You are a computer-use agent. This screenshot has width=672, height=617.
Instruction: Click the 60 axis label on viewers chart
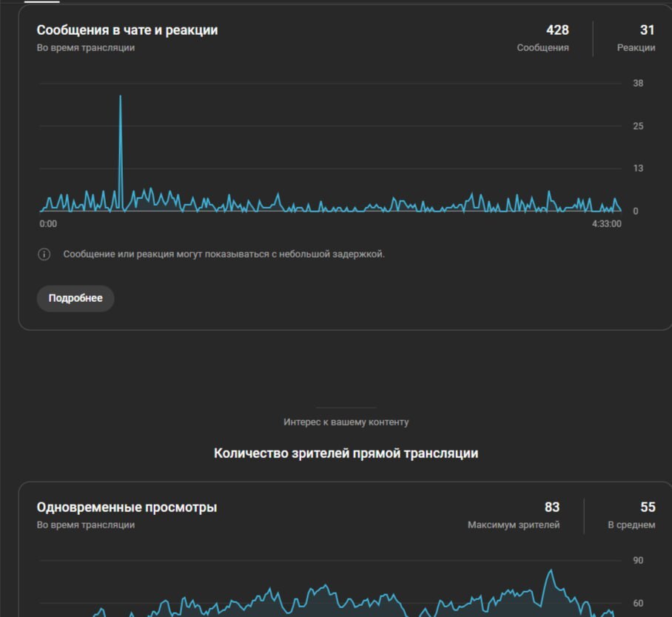[x=638, y=603]
